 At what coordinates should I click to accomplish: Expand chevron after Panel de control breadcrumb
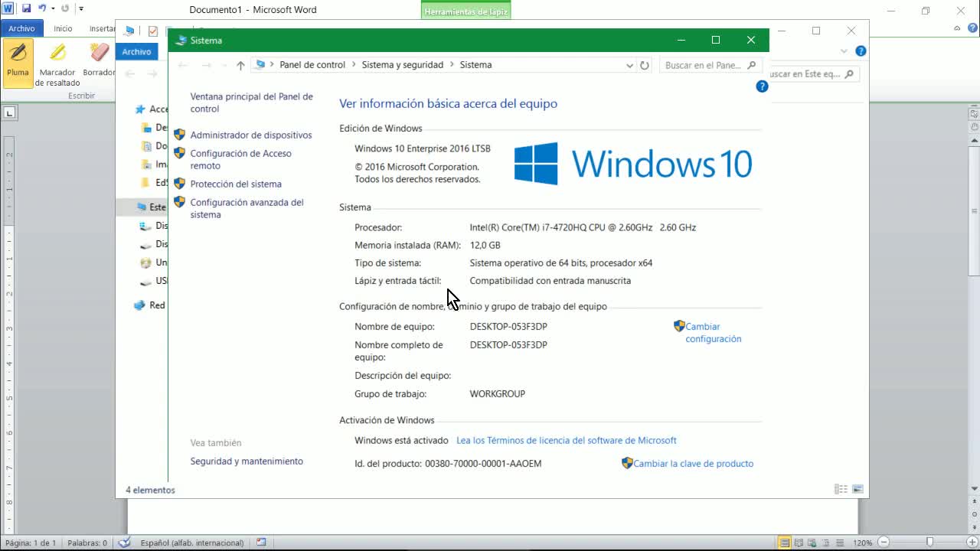(x=354, y=65)
